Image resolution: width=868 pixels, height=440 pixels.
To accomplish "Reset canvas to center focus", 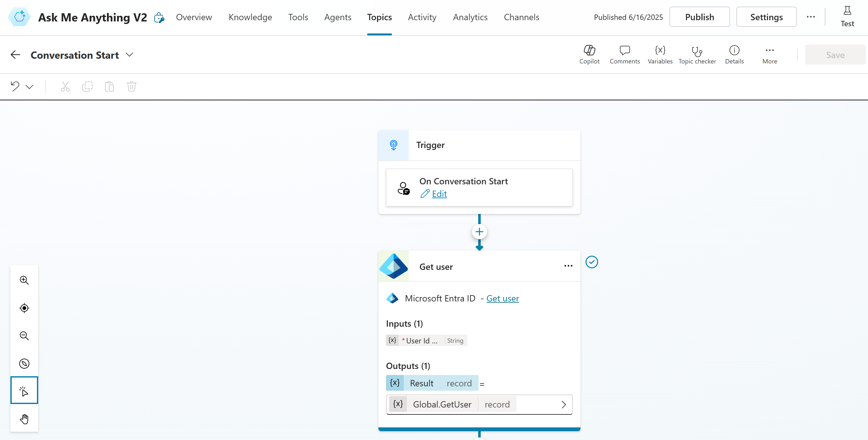I will coord(24,308).
